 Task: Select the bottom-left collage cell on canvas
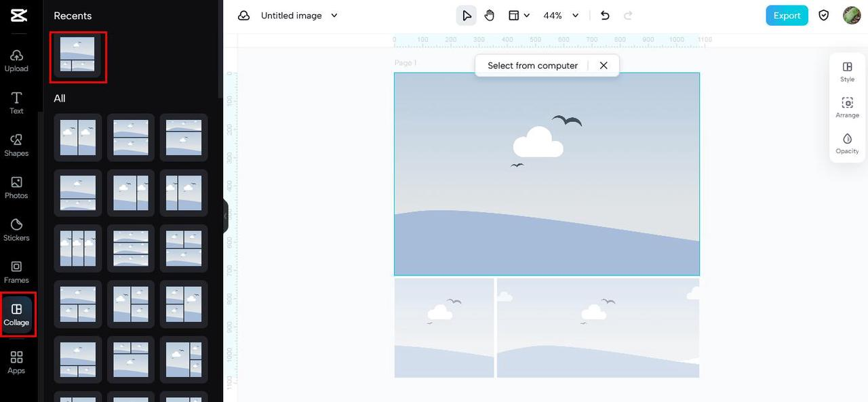click(444, 327)
